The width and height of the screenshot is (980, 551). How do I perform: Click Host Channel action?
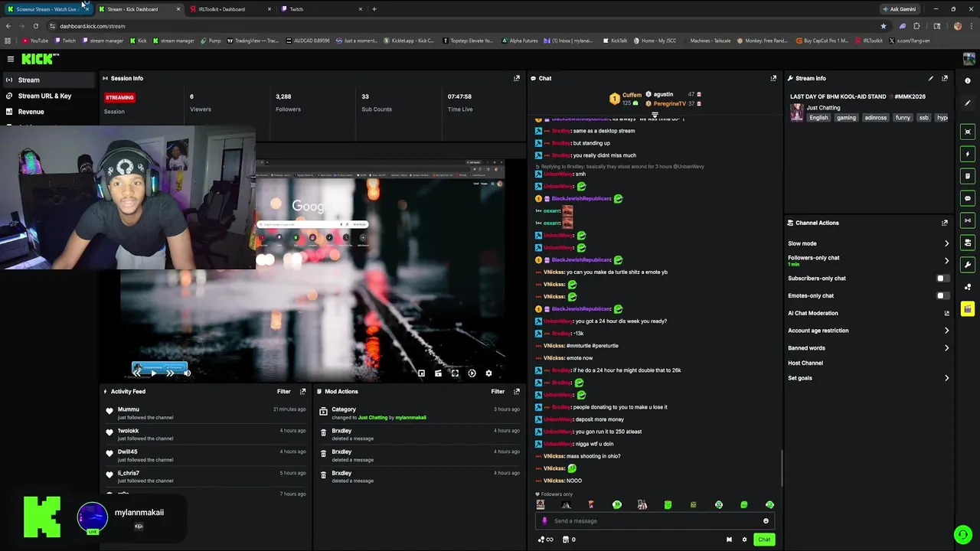[x=805, y=363]
